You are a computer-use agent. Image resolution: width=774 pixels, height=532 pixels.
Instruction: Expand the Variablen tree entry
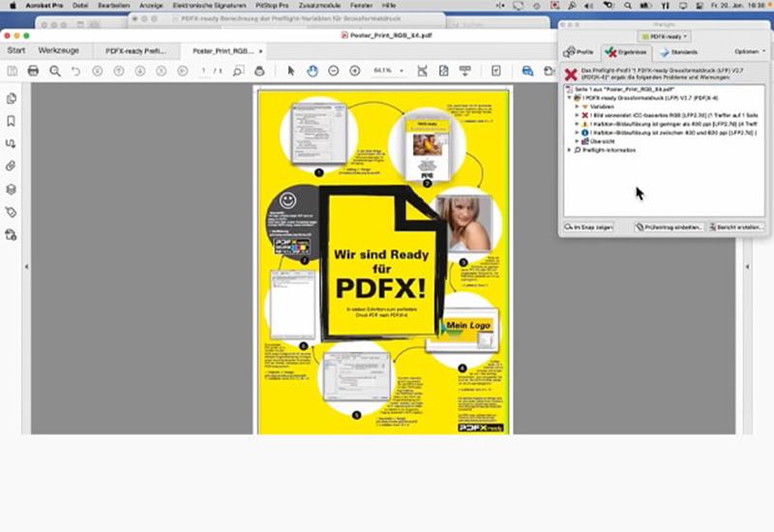[578, 106]
